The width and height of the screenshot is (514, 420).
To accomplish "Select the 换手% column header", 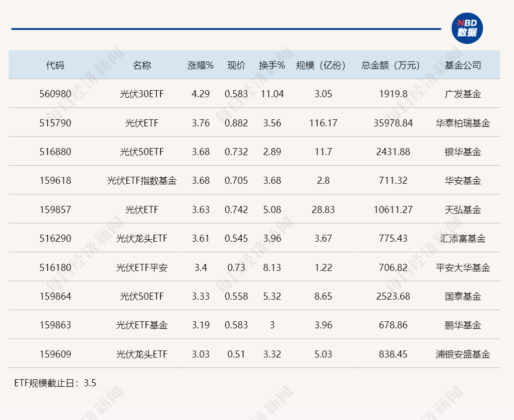I will coord(272,65).
